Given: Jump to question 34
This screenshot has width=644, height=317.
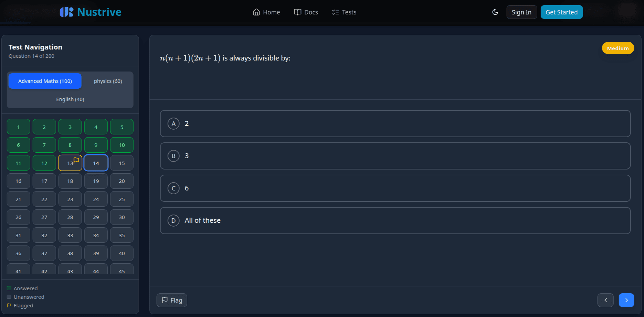Looking at the screenshot, I should coord(96,235).
